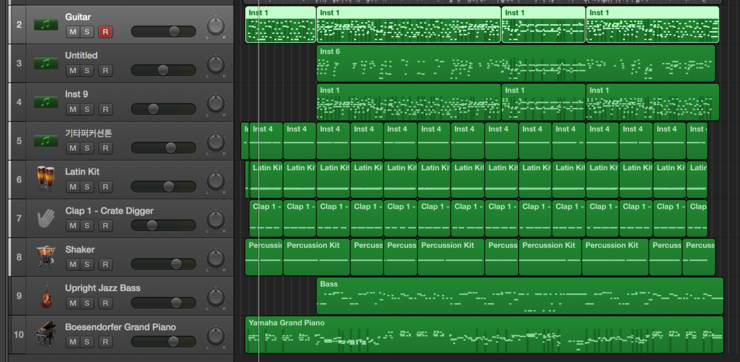Click the Clap 1 hand icon
Viewport: 740px width, 362px height.
click(46, 219)
